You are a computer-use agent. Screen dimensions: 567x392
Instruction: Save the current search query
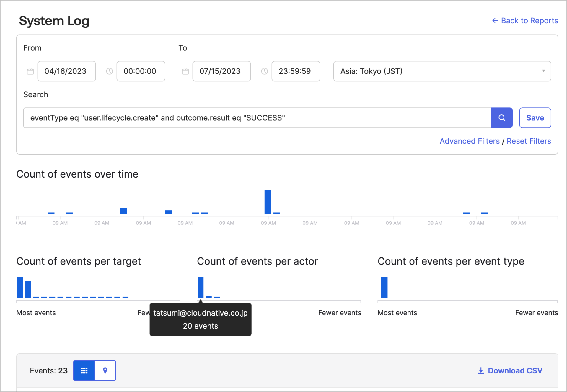(x=535, y=118)
